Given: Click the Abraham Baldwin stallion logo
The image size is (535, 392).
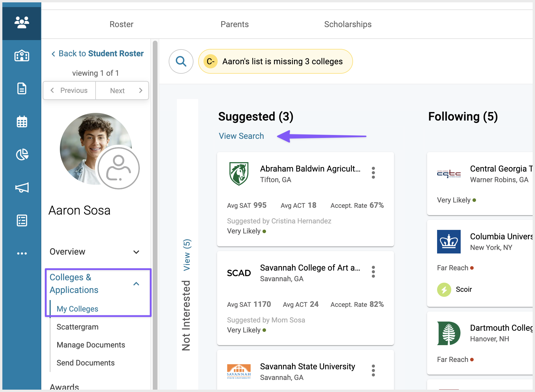Looking at the screenshot, I should [x=239, y=174].
